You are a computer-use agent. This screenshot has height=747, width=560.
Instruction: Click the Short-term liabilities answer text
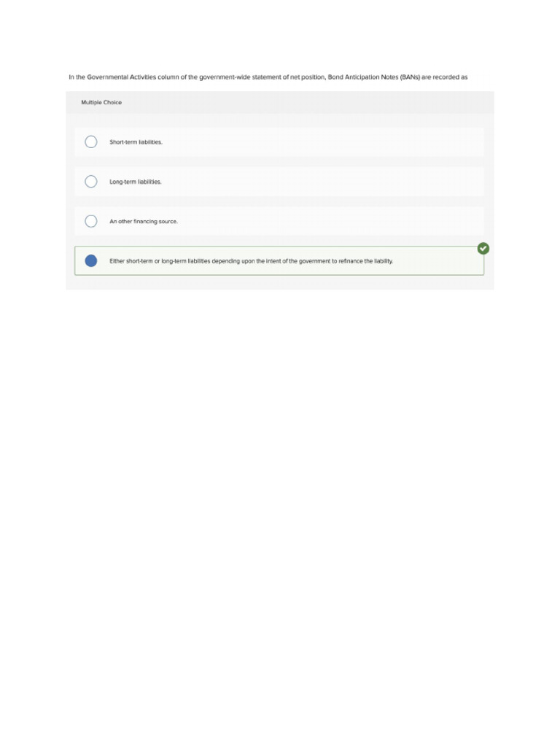click(x=136, y=142)
